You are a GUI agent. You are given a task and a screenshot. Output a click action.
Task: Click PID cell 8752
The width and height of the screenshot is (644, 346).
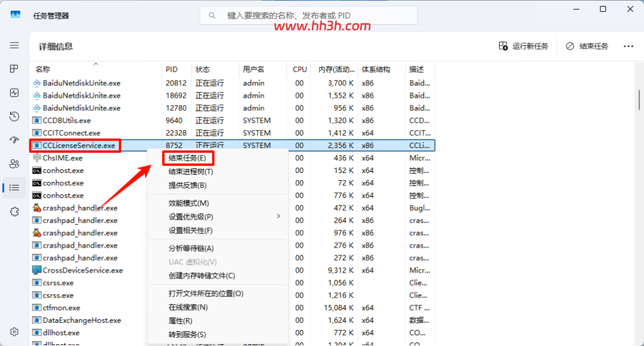click(174, 146)
